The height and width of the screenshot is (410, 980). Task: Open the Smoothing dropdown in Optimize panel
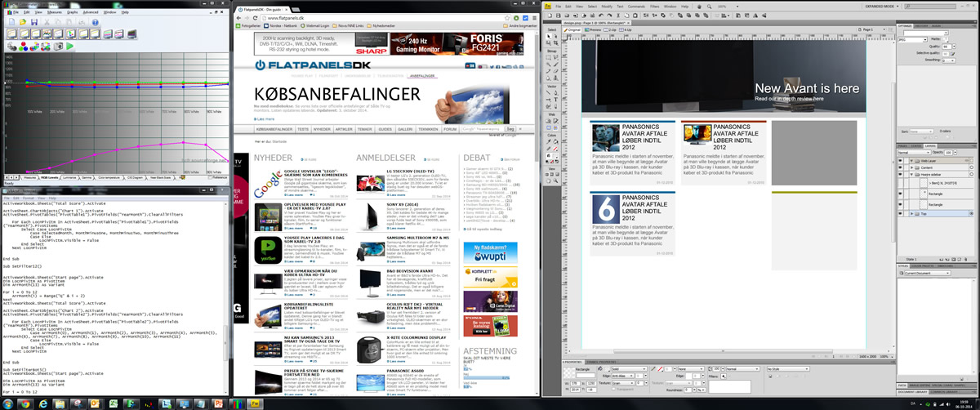[x=949, y=60]
